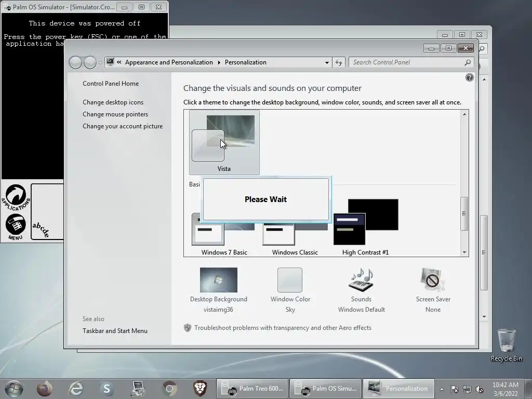Click the Menu button in Palm simulator
This screenshot has width=532, height=399.
(16, 227)
